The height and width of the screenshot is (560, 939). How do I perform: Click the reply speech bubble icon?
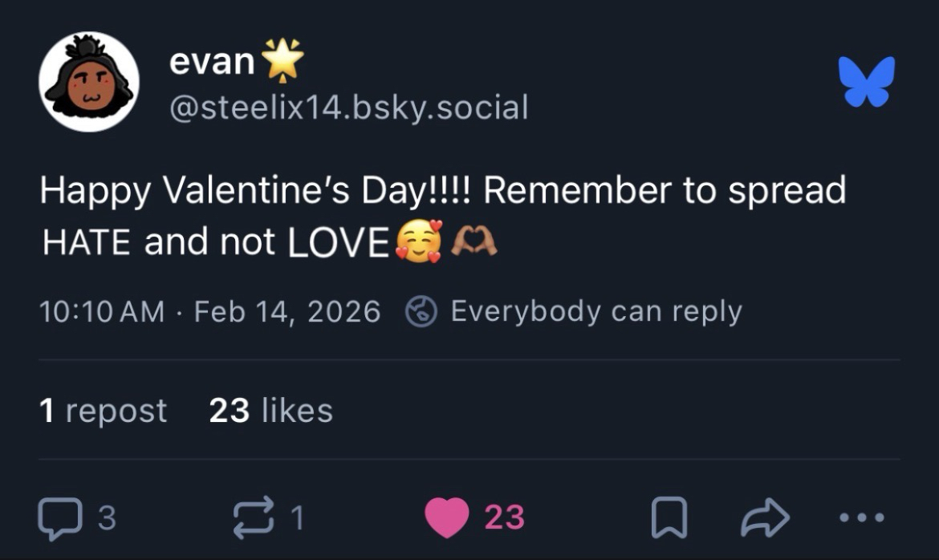[x=59, y=517]
